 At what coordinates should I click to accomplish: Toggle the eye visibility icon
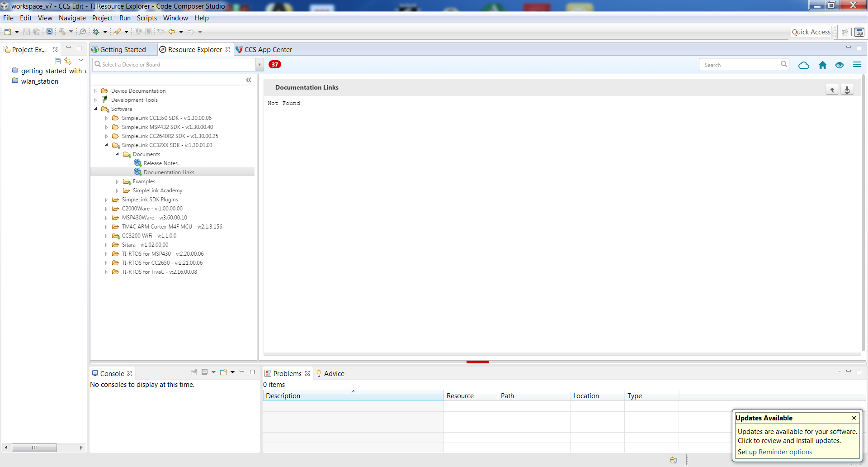click(x=840, y=65)
